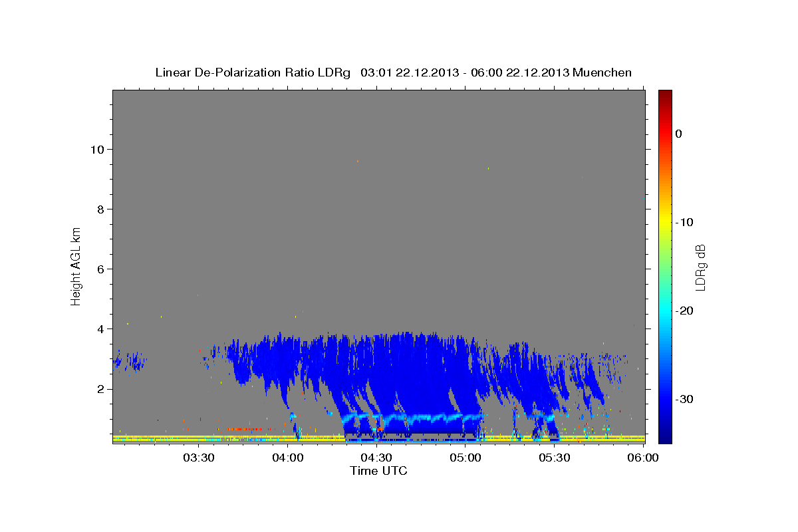The height and width of the screenshot is (532, 798).
Task: Click the dark blue bottom of colorbar
Action: [x=665, y=438]
